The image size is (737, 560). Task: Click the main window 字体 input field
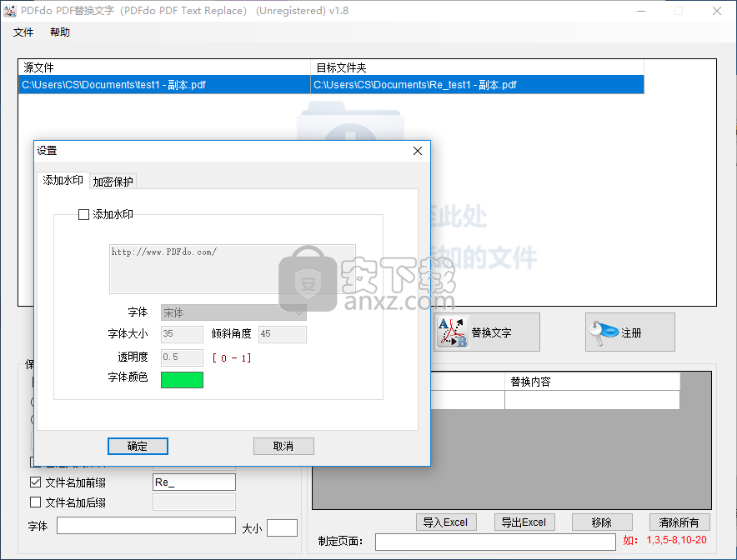click(x=146, y=526)
